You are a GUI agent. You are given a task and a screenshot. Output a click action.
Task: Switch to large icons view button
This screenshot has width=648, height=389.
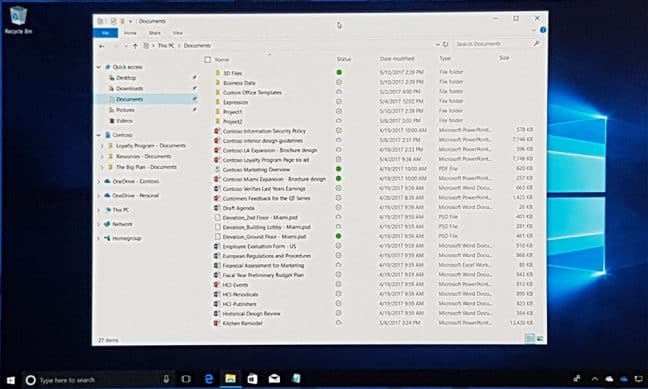[540, 339]
